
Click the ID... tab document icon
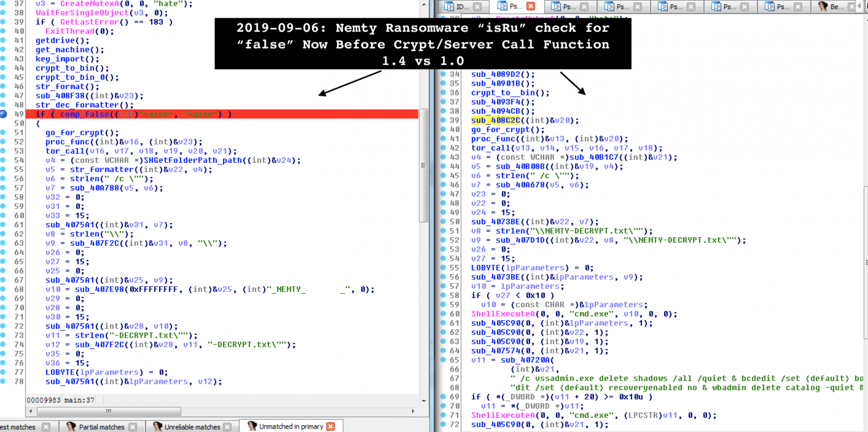(449, 7)
